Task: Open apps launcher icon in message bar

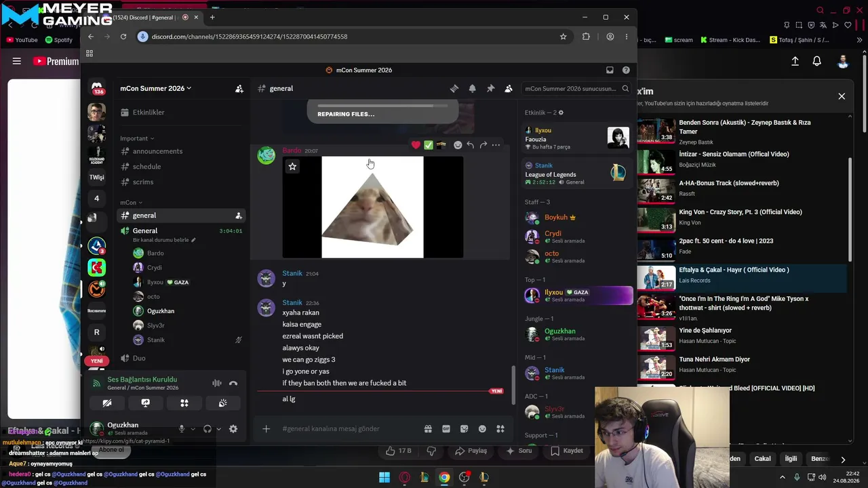Action: (500, 429)
